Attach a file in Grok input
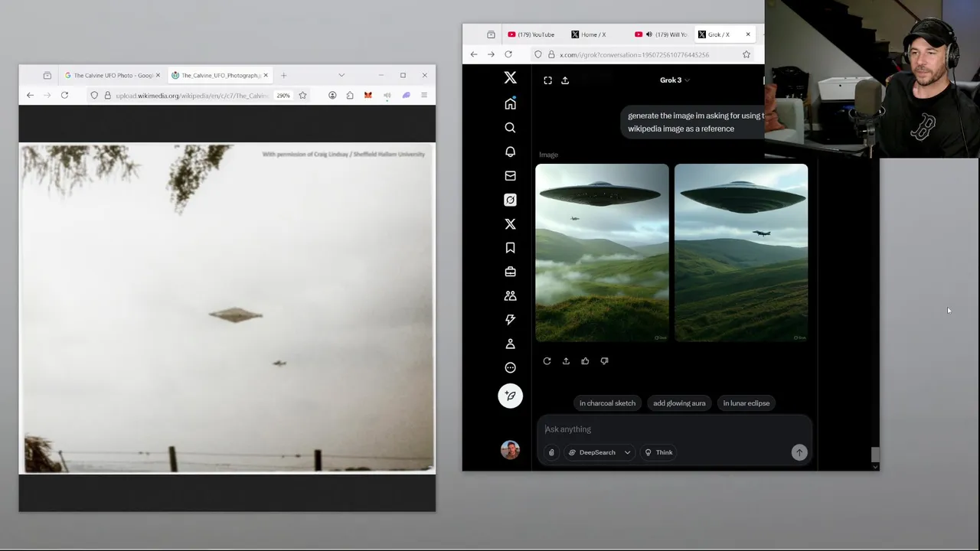This screenshot has width=980, height=551. coord(551,452)
